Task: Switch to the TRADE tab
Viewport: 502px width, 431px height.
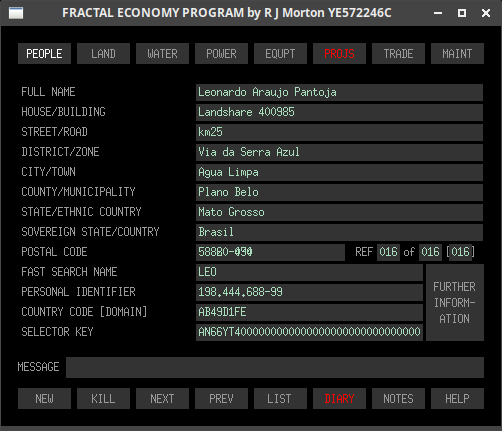Action: (x=398, y=53)
